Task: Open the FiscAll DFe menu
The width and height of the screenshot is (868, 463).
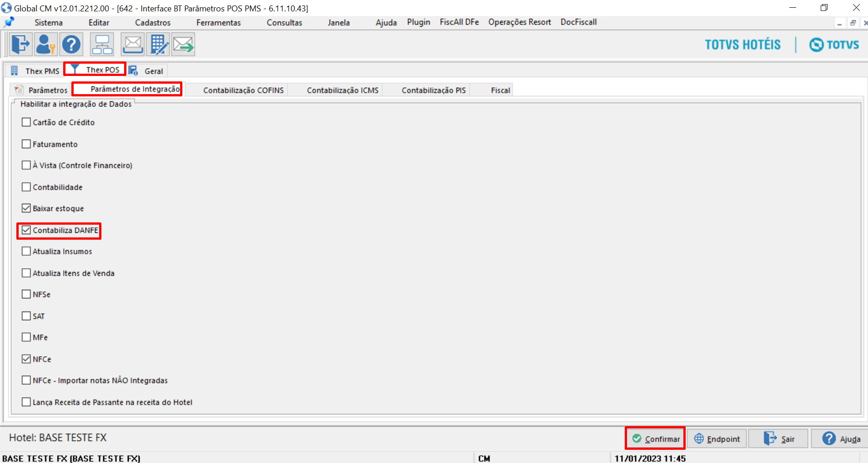Action: 459,22
